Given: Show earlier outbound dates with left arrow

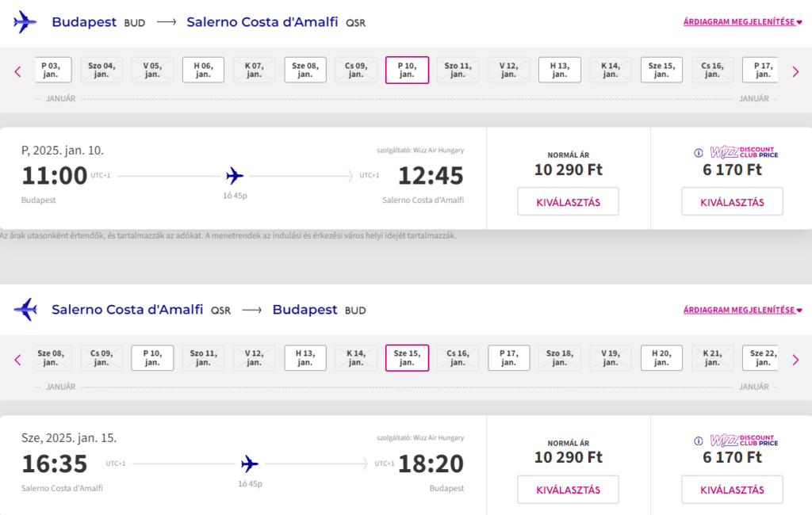Looking at the screenshot, I should click(x=17, y=71).
